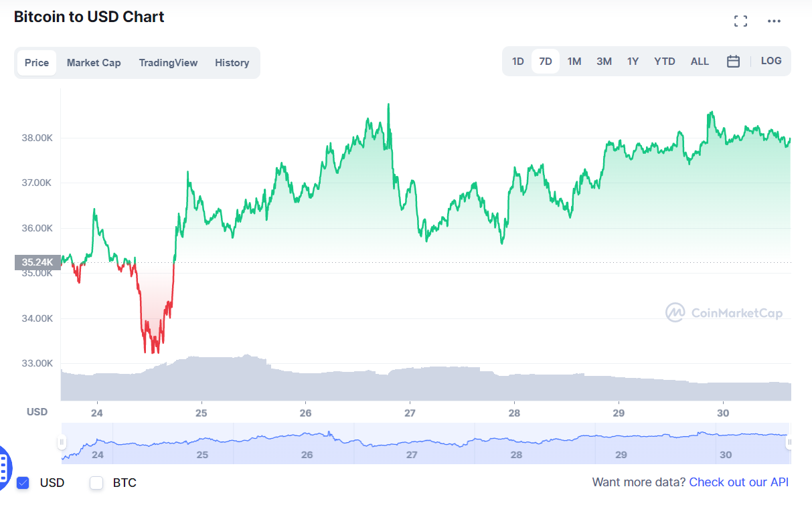
Task: Uncheck the USD checkbox
Action: (22, 482)
